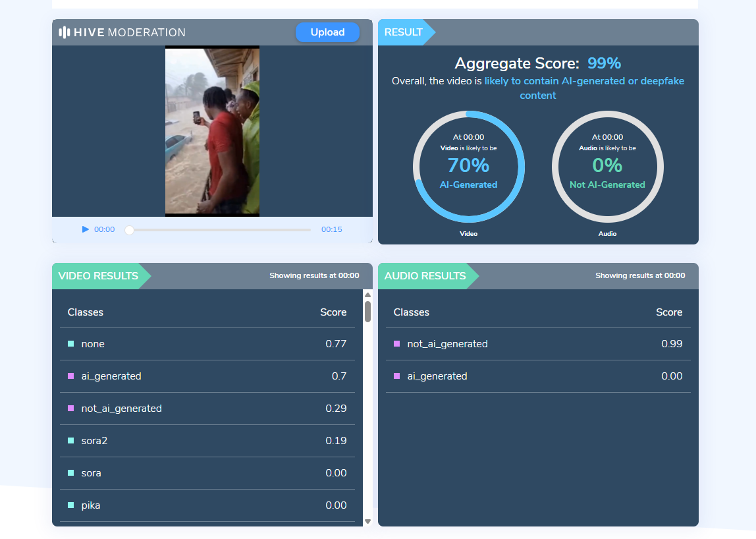The width and height of the screenshot is (756, 539).
Task: Play the video with play icon
Action: (86, 229)
